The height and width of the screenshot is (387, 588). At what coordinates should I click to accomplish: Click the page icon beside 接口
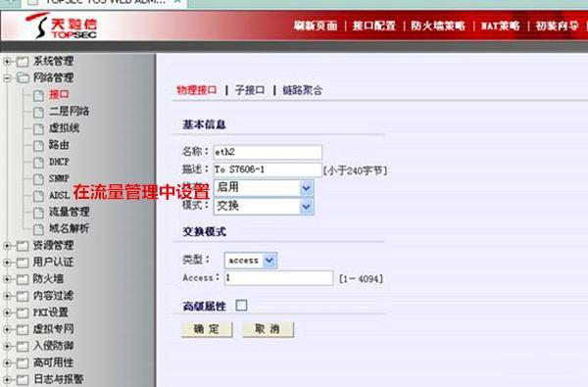pos(38,95)
